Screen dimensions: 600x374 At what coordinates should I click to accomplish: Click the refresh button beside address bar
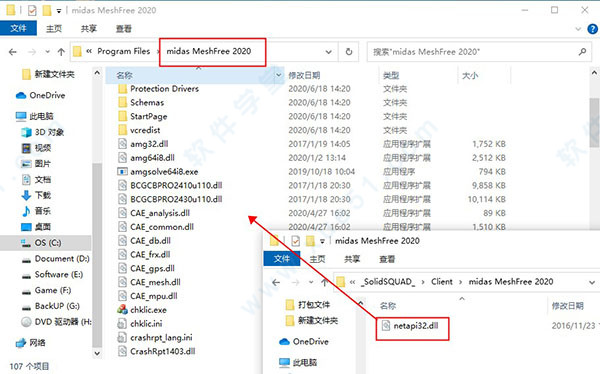pyautogui.click(x=349, y=51)
